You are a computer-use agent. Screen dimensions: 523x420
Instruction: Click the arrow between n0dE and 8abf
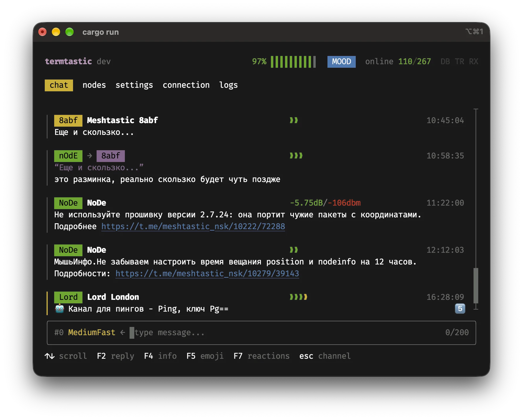pos(90,156)
